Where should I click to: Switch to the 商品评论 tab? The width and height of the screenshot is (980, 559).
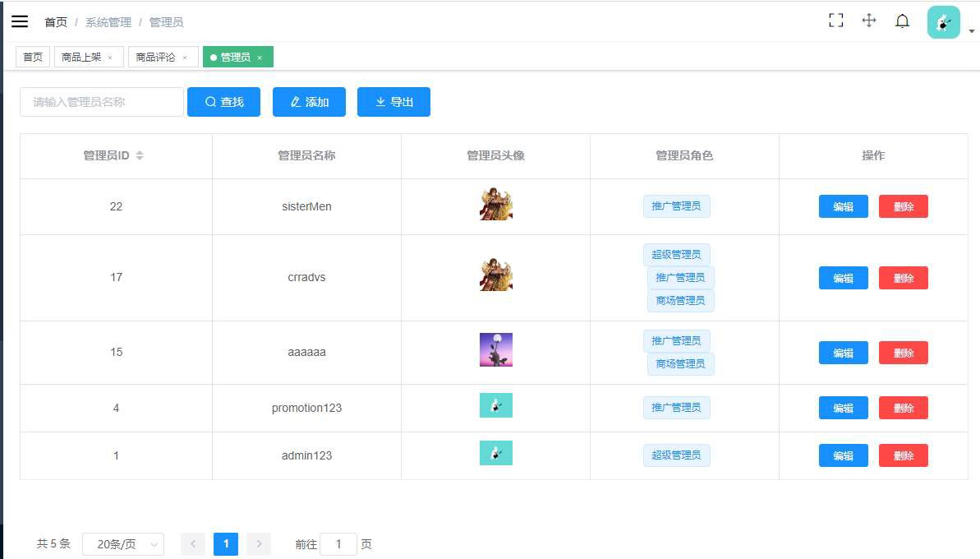pyautogui.click(x=155, y=57)
